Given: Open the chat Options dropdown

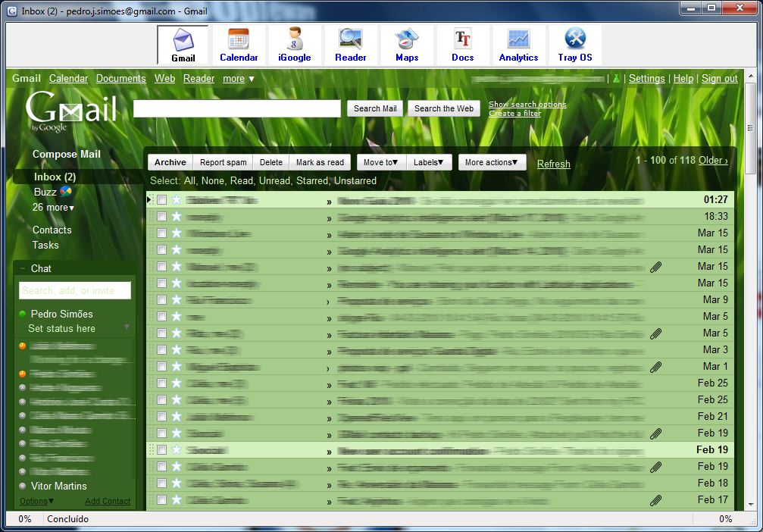Looking at the screenshot, I should 36,501.
